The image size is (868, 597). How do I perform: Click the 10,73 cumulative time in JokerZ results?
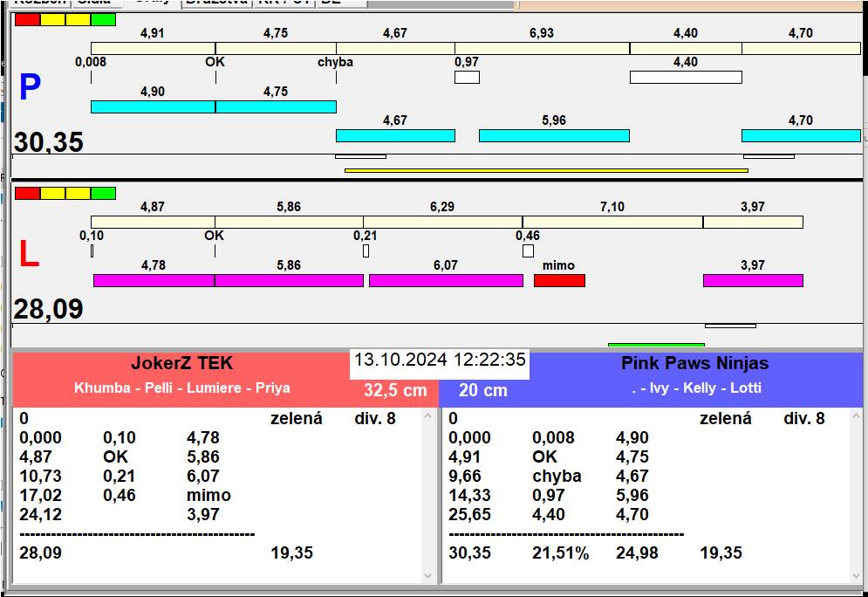[40, 477]
